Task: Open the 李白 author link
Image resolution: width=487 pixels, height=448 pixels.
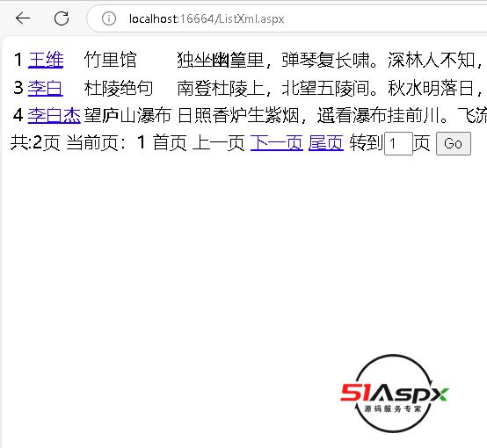Action: (x=46, y=88)
